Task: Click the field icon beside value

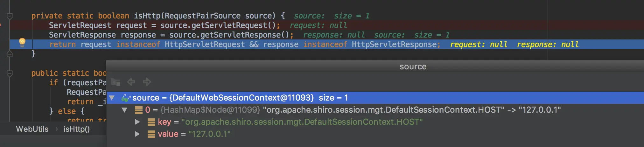Action: [151, 134]
